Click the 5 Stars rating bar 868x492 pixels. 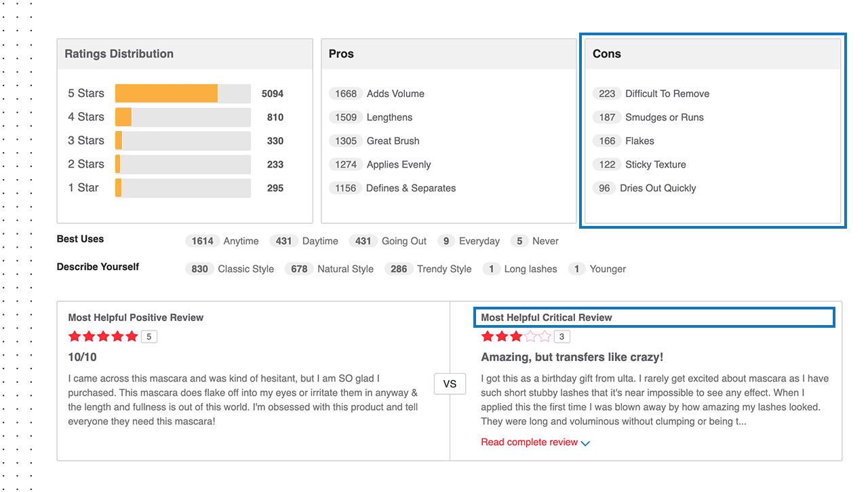coord(183,94)
